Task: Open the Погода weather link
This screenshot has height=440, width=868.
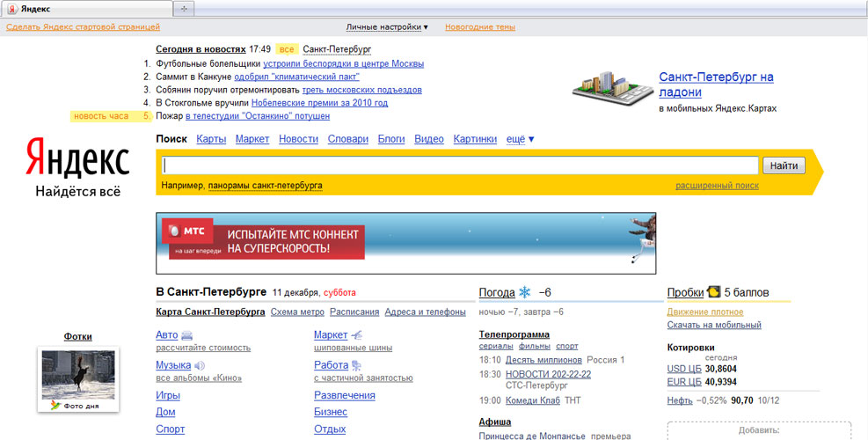Action: point(497,292)
